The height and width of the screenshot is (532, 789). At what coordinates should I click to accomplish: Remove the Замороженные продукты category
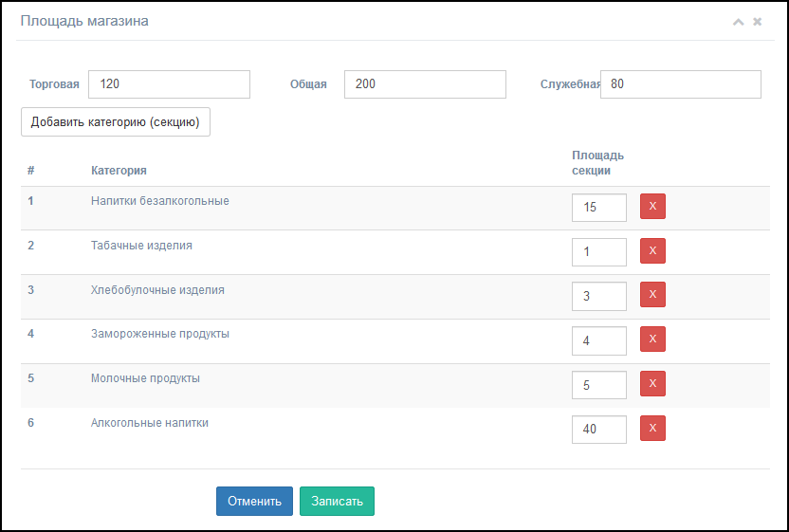[x=652, y=339]
